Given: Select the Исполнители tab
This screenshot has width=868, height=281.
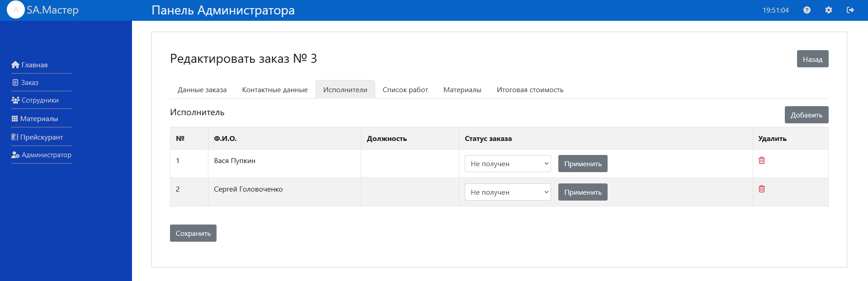Looking at the screenshot, I should (345, 89).
